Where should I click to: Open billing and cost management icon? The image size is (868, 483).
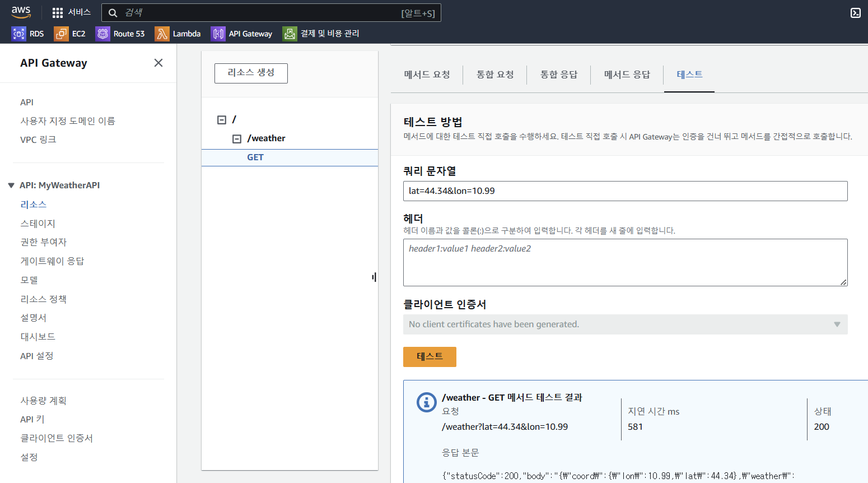pos(290,34)
